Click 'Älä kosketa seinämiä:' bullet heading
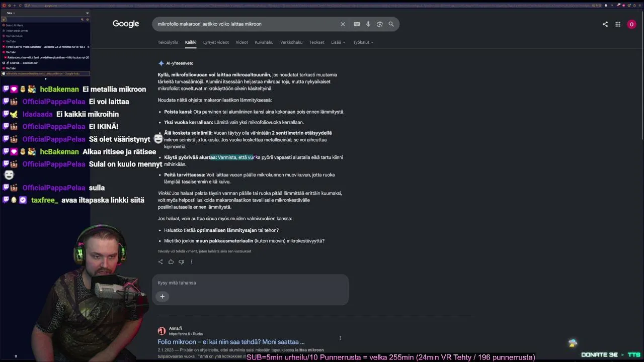This screenshot has width=644, height=362. coord(188,133)
